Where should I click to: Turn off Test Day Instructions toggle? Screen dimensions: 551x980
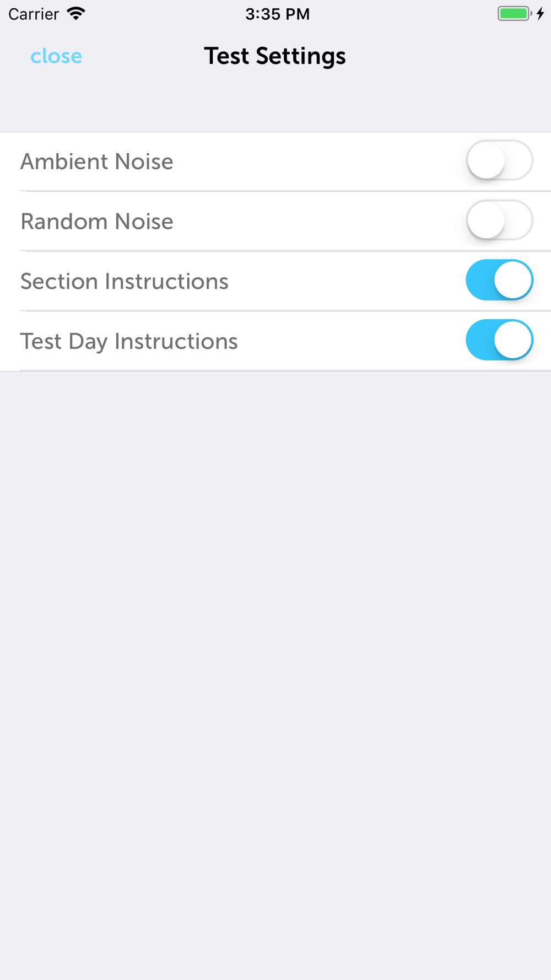[499, 340]
